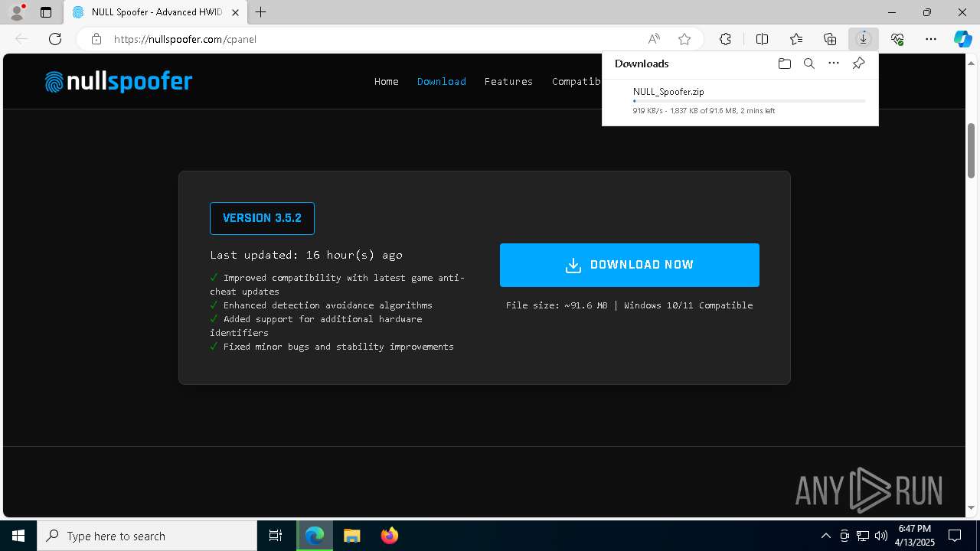Click the taskbar search box

click(x=147, y=536)
